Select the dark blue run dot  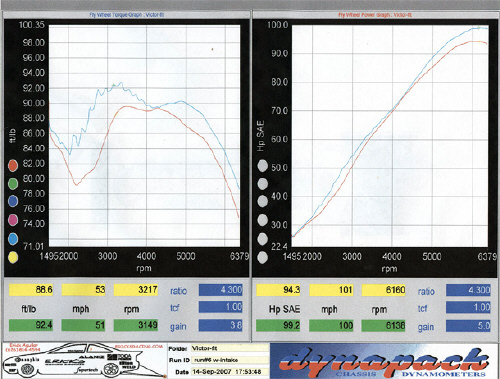pyautogui.click(x=13, y=201)
